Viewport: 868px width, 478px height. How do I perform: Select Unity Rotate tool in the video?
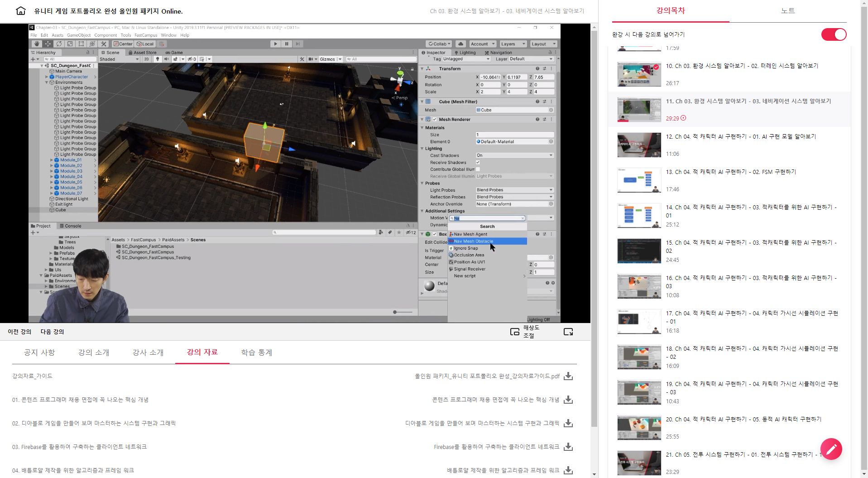click(x=59, y=44)
